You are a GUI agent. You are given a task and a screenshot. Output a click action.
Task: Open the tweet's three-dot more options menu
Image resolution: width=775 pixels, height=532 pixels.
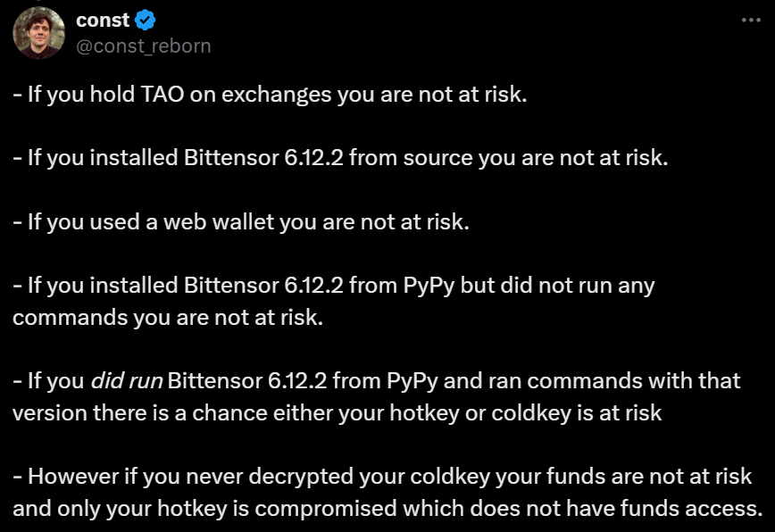751,21
